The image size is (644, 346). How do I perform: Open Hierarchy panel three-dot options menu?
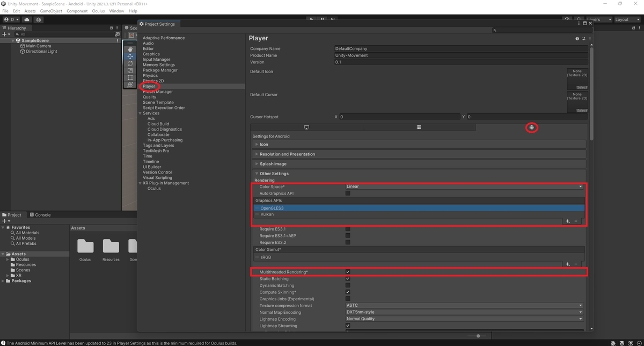click(x=118, y=28)
